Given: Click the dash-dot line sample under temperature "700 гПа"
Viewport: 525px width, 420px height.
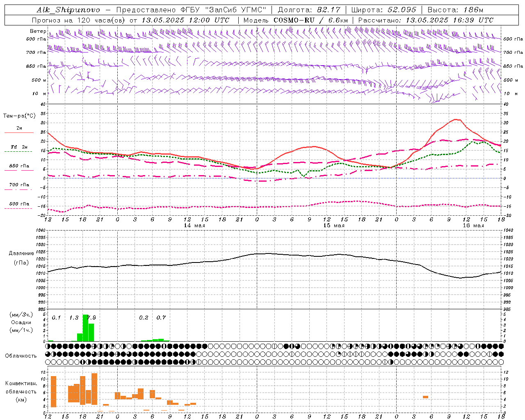Looking at the screenshot, I should click(x=18, y=190).
